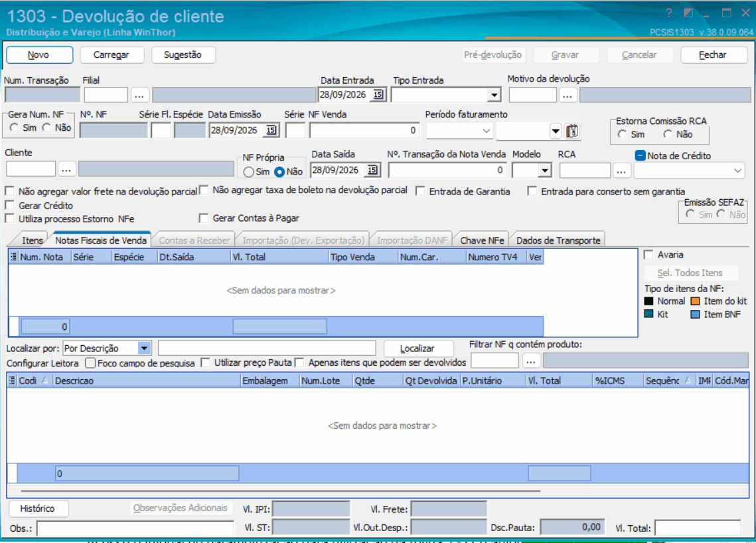This screenshot has width=756, height=543.
Task: Open the Cliente lookup ellipsis button
Action: point(66,169)
